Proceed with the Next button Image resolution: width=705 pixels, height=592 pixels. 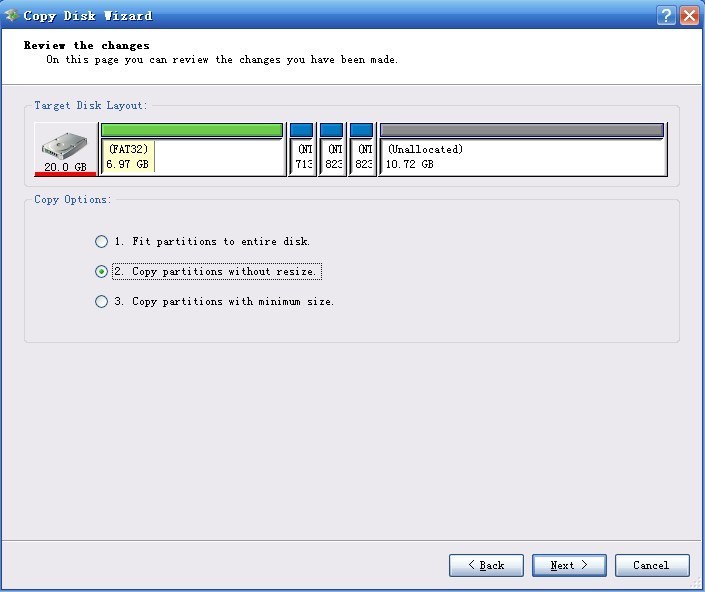point(569,565)
